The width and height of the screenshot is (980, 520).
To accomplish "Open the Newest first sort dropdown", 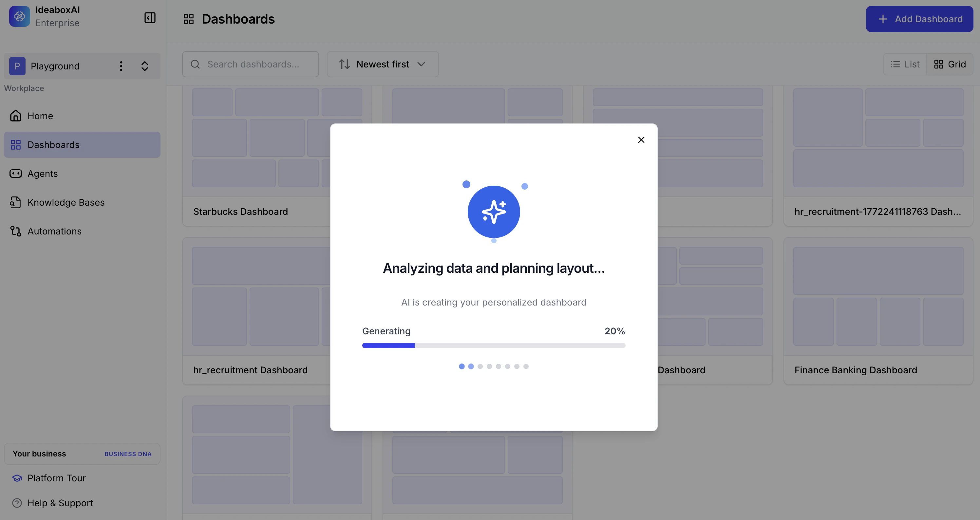I will point(383,64).
